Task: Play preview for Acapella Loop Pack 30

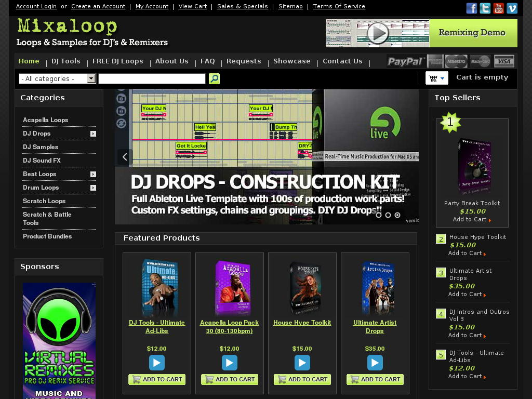Action: (229, 363)
